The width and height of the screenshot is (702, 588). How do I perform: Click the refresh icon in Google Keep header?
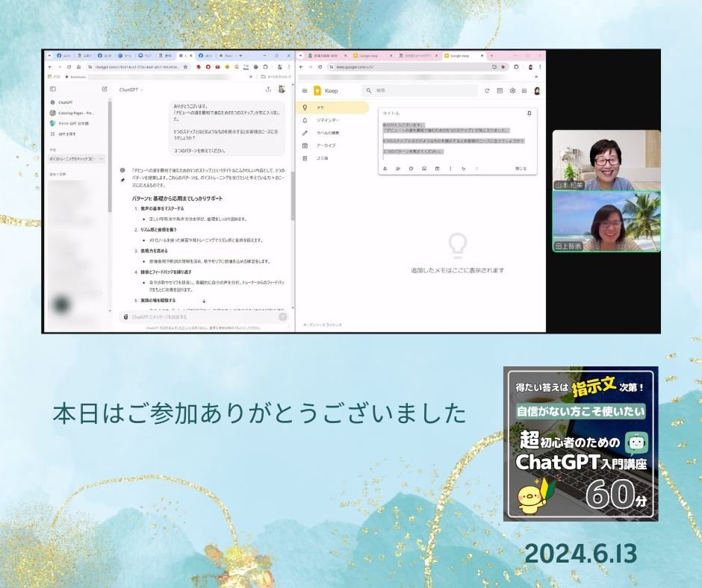click(488, 91)
